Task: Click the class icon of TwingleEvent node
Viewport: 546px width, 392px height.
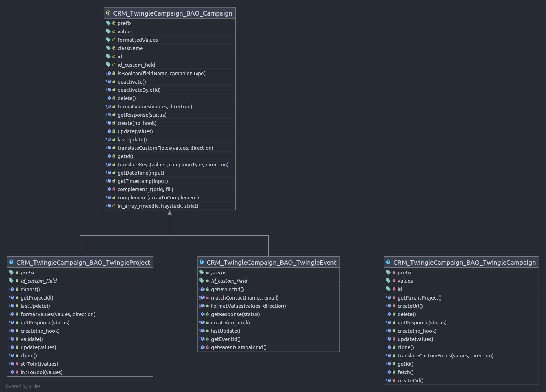Action: click(x=202, y=262)
